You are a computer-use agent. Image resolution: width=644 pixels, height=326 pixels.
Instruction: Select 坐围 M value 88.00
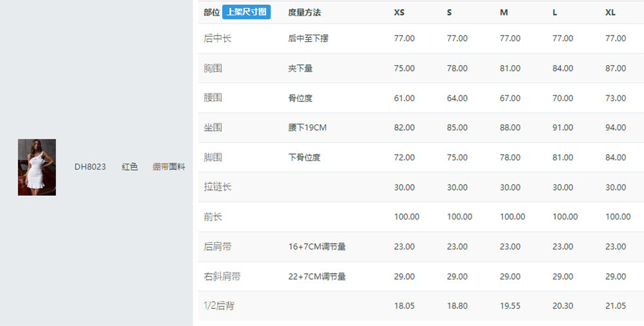510,128
